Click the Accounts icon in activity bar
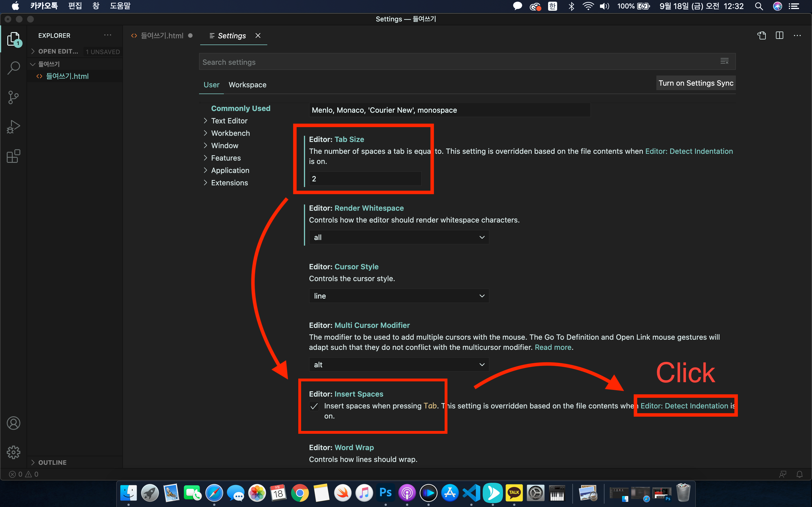Viewport: 812px width, 507px height. pyautogui.click(x=14, y=423)
